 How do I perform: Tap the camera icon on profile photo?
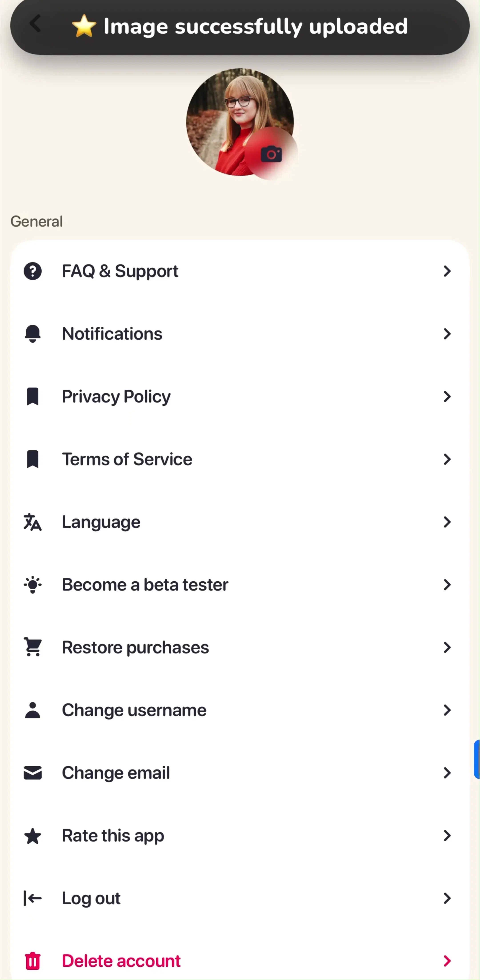(271, 154)
